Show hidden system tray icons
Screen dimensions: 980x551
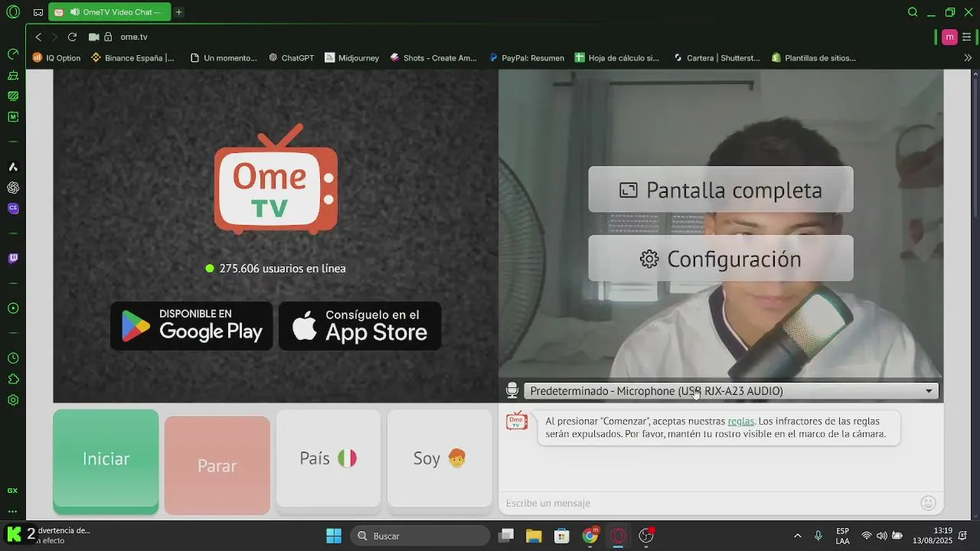[x=797, y=536]
